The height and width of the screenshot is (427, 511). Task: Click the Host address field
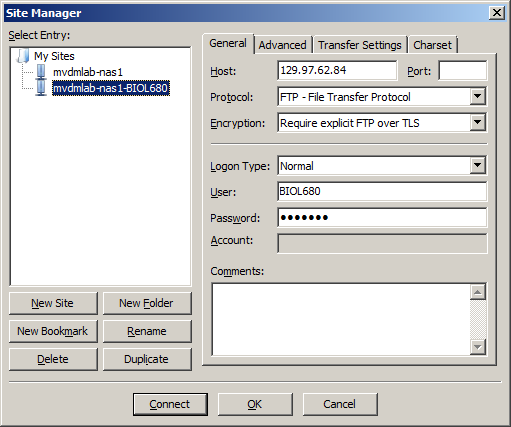coord(337,70)
